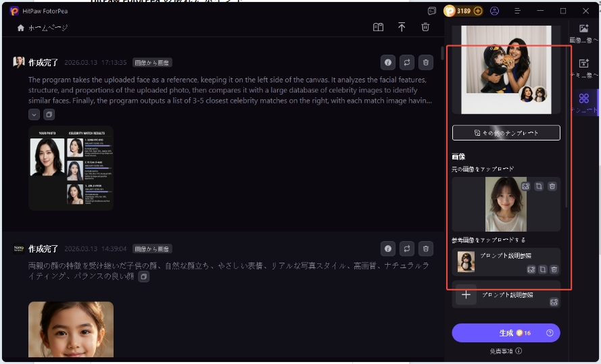Image resolution: width=601 pixels, height=364 pixels.
Task: Expand the truncated English prompt text
Action: point(34,114)
